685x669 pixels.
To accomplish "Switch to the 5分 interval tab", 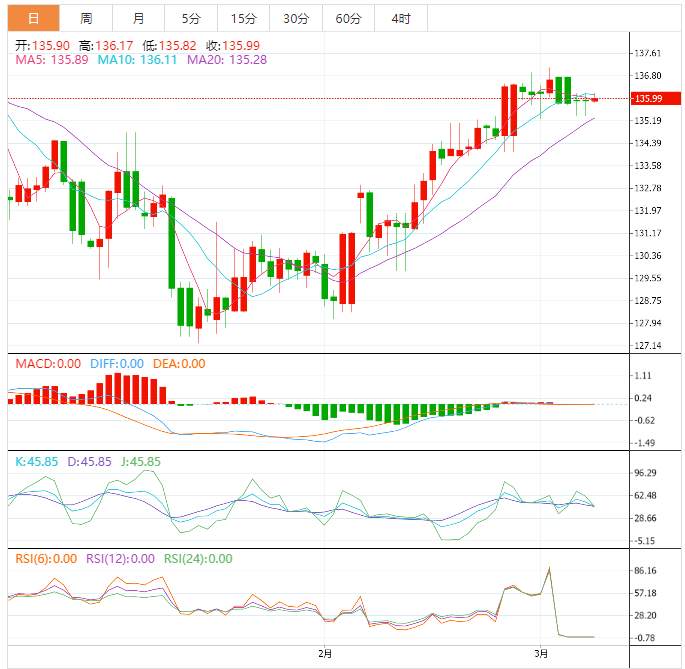I will click(190, 18).
